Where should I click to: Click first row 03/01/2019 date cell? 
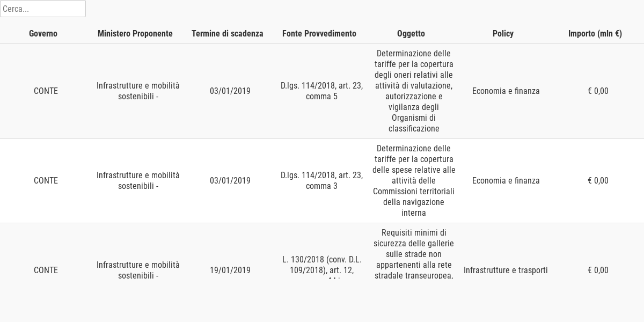[x=230, y=91]
